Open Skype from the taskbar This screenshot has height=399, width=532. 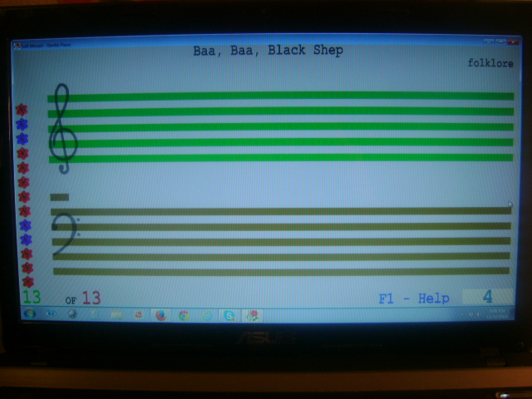[x=229, y=316]
